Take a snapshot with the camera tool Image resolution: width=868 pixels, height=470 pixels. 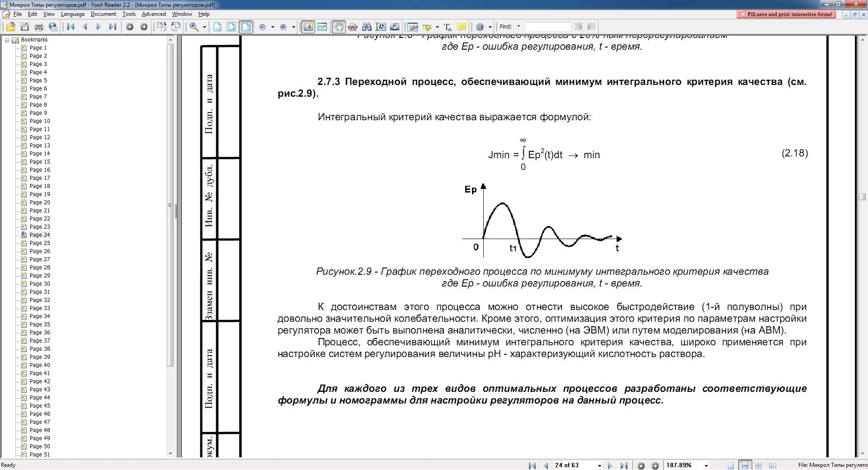[395, 27]
